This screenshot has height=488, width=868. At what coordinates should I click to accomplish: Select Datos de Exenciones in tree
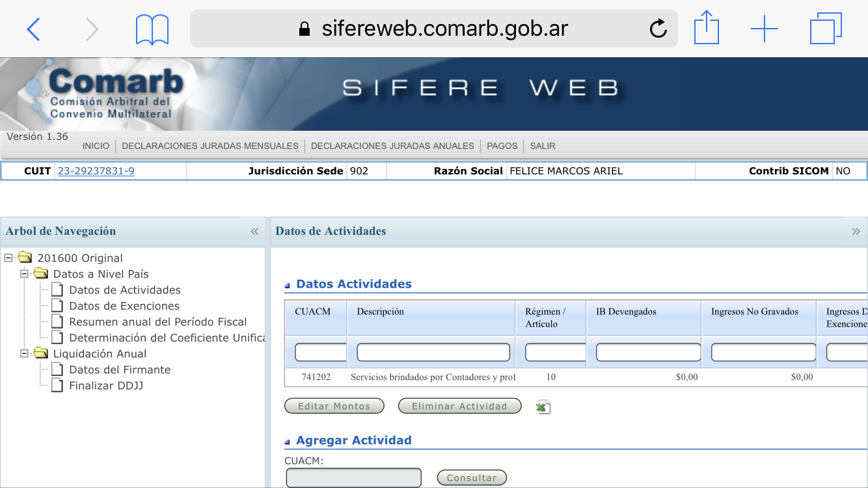(124, 306)
